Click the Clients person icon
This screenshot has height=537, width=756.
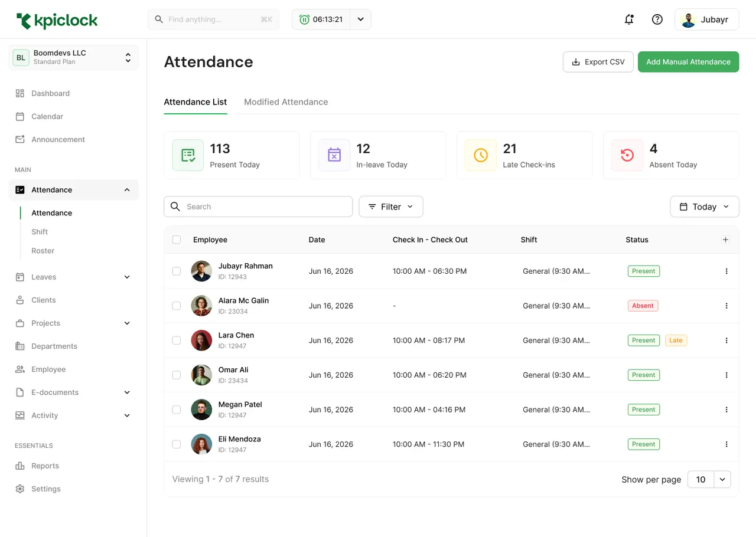coord(20,300)
